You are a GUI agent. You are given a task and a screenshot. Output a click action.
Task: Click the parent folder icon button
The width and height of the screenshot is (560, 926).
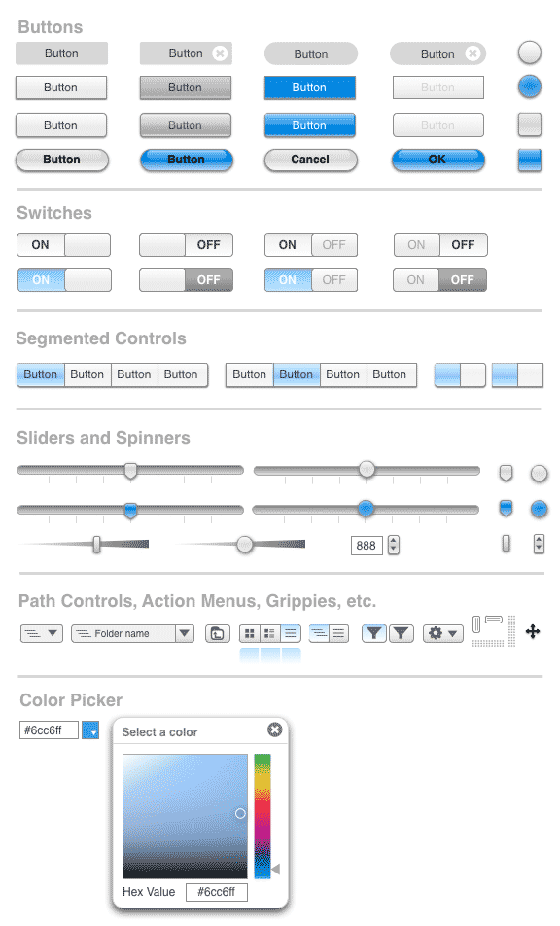[x=217, y=633]
